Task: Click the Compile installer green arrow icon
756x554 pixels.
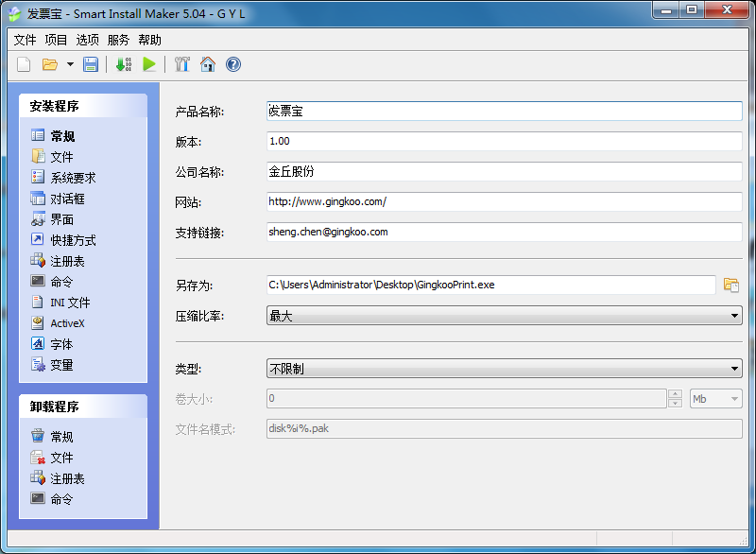Action: [124, 64]
